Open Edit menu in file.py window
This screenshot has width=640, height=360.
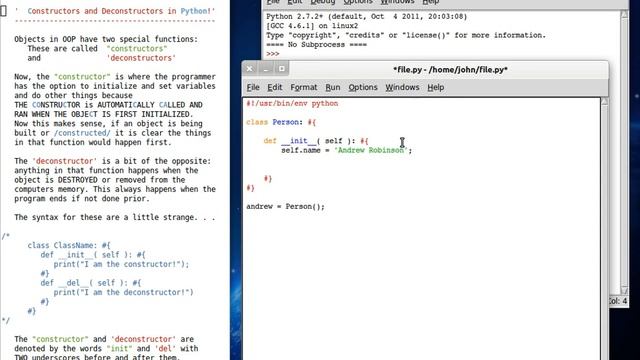coord(275,87)
